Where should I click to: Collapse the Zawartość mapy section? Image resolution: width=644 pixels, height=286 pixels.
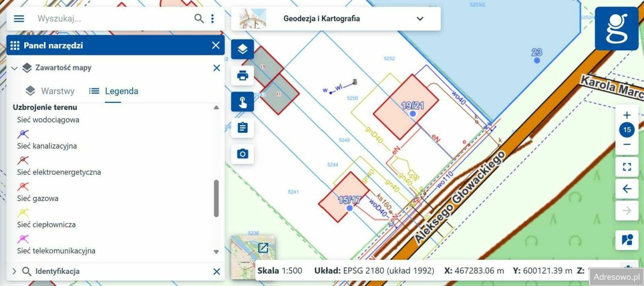coord(14,68)
